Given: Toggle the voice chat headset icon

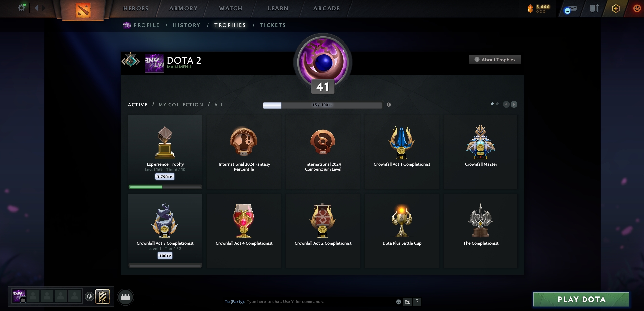Looking at the screenshot, I should (89, 296).
